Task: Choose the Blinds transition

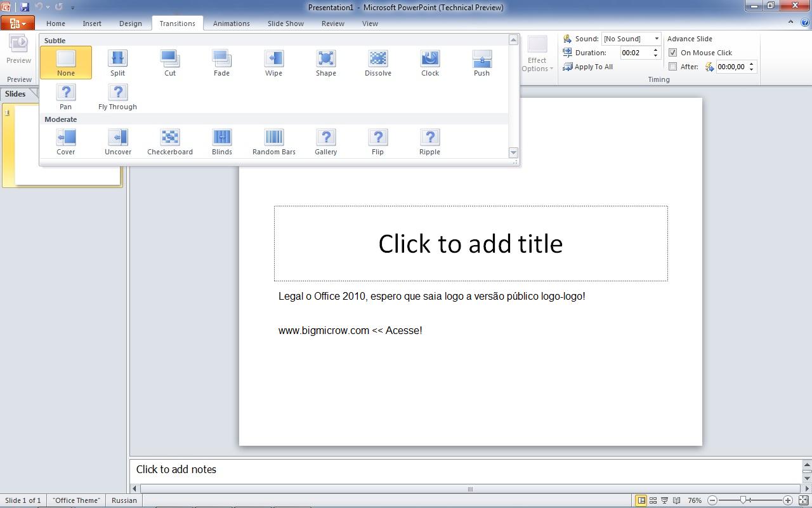Action: 222,142
